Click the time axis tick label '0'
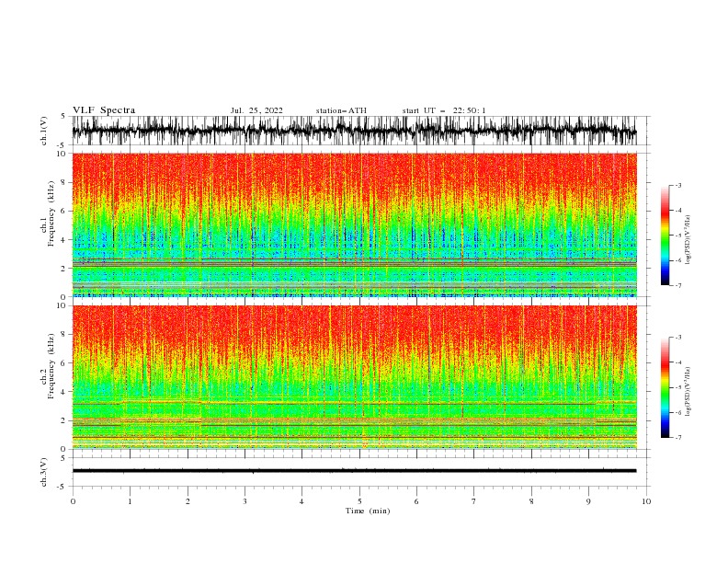Screen dimensions: 728x563 (x=73, y=501)
